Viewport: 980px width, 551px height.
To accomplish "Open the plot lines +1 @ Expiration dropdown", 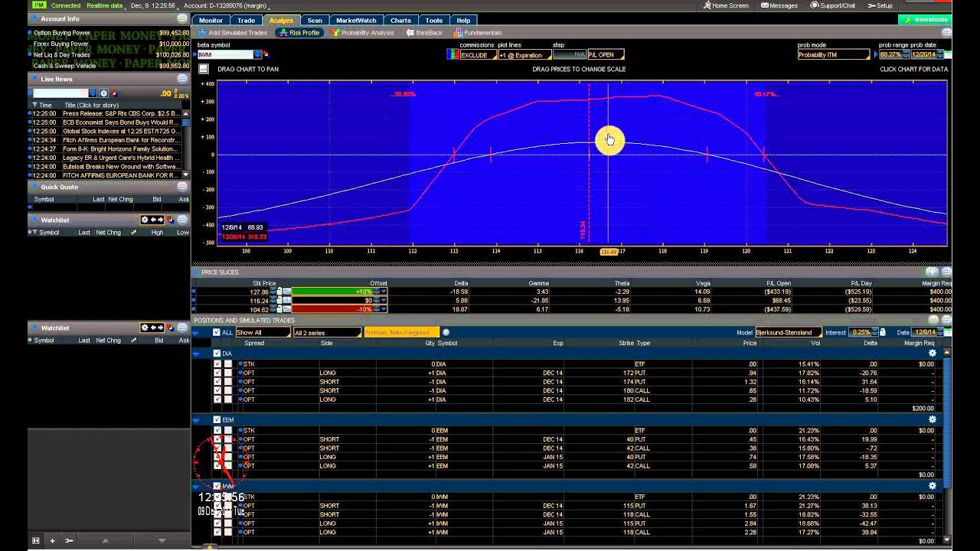I will (524, 54).
